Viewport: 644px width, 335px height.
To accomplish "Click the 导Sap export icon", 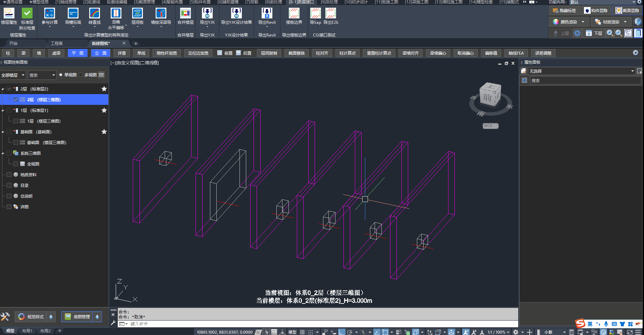I will click(315, 13).
